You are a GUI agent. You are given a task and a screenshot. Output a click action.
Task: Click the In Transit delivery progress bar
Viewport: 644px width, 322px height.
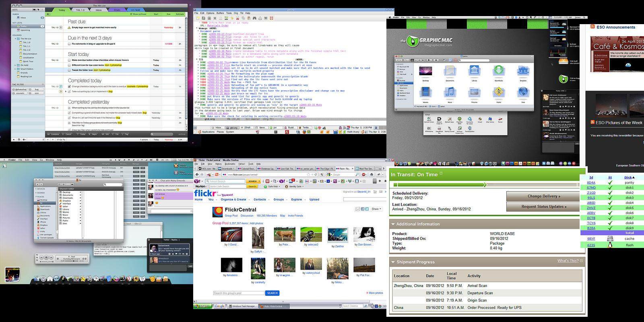pos(486,185)
